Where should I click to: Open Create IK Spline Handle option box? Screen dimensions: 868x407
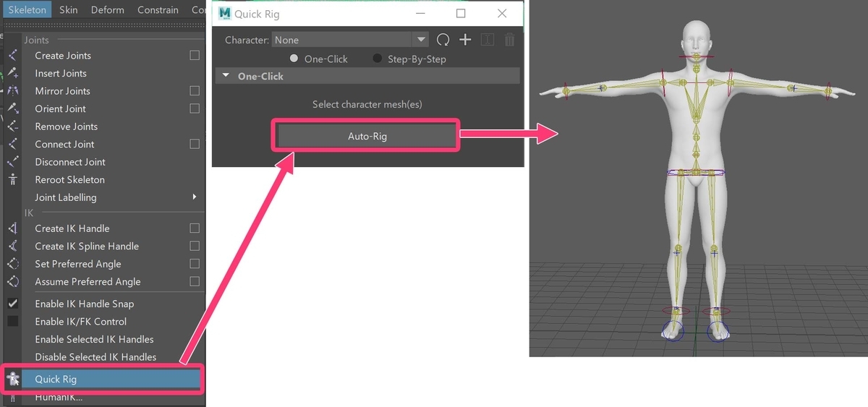(x=195, y=246)
